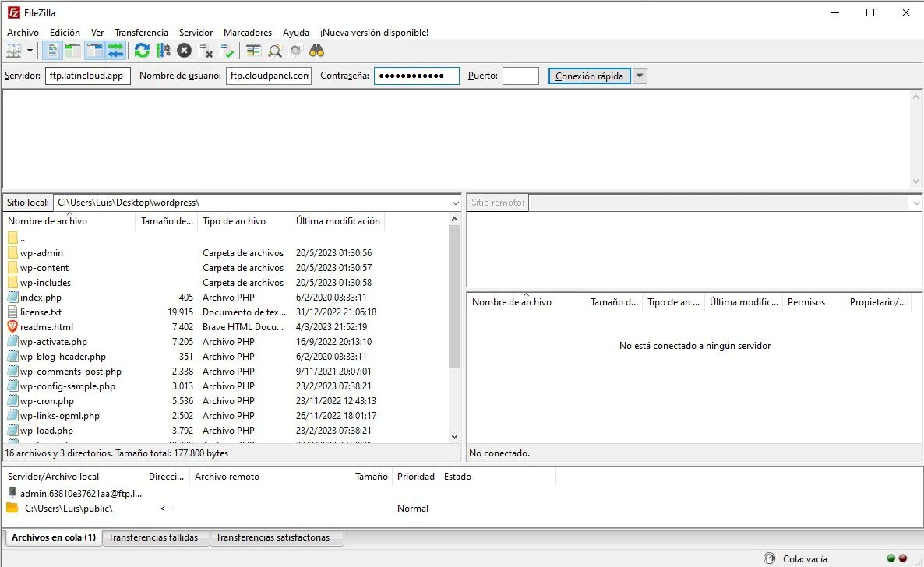Toggle the transfer queue display icon
This screenshot has width=924, height=567.
click(116, 51)
